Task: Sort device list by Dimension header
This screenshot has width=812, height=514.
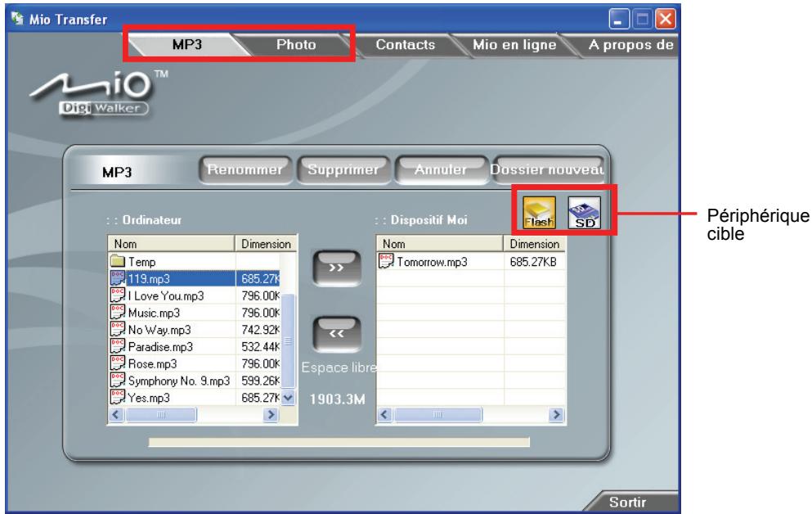Action: point(534,244)
